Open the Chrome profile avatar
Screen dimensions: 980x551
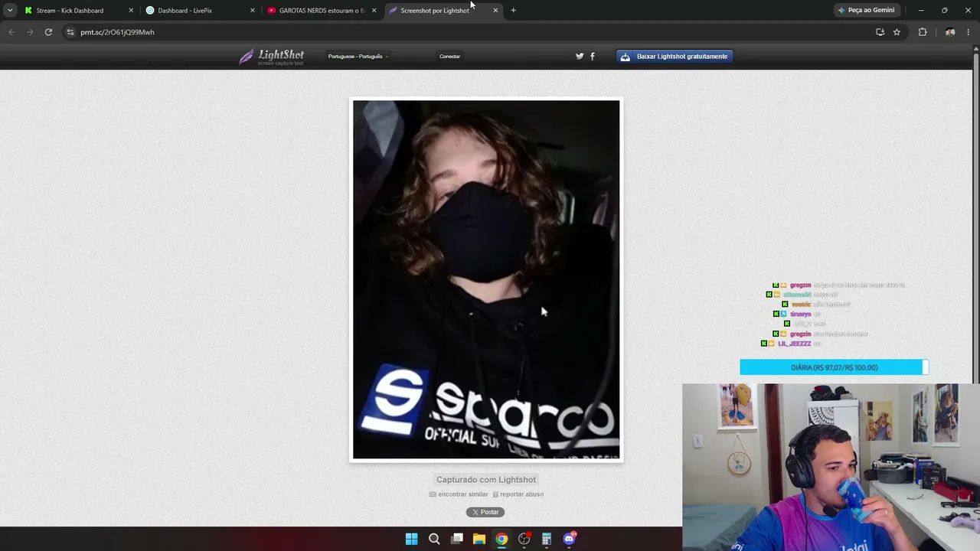(x=950, y=32)
